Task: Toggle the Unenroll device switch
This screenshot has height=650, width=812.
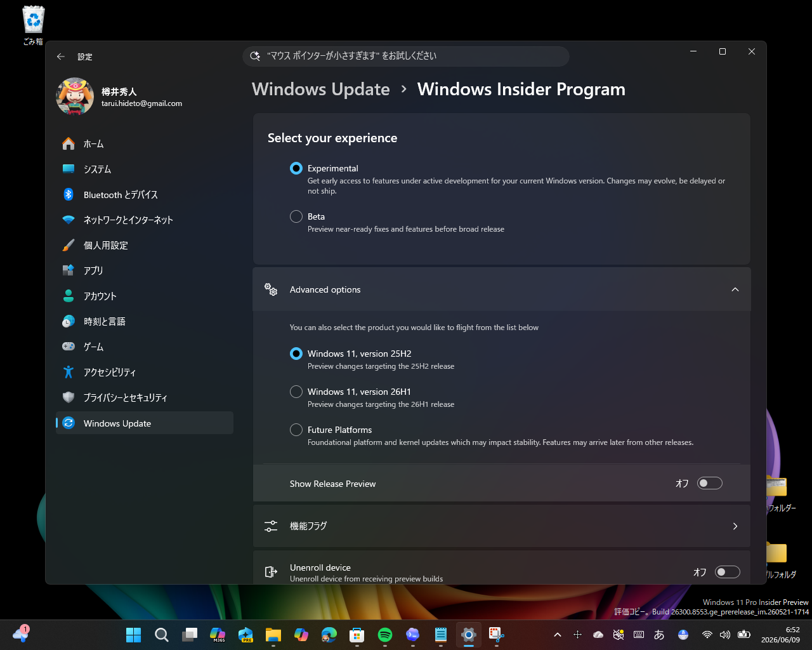Action: tap(728, 572)
